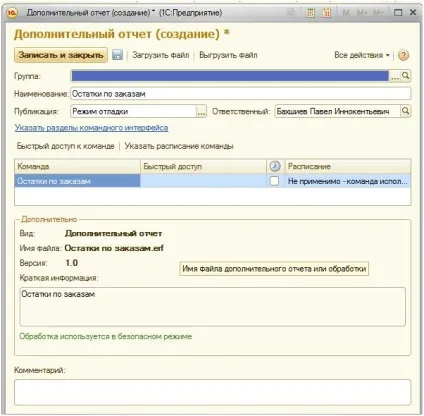Open the Все действия dropdown menu

pyautogui.click(x=362, y=55)
